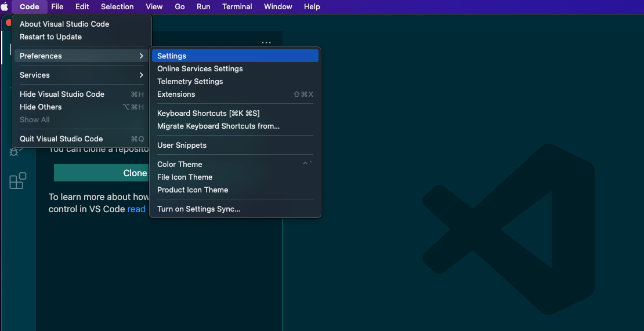Choose File Icon Theme
Image resolution: width=644 pixels, height=331 pixels.
tap(235, 177)
